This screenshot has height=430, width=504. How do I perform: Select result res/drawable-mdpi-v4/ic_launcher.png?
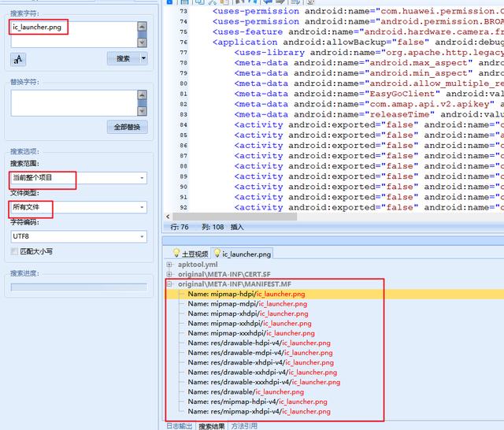click(261, 353)
